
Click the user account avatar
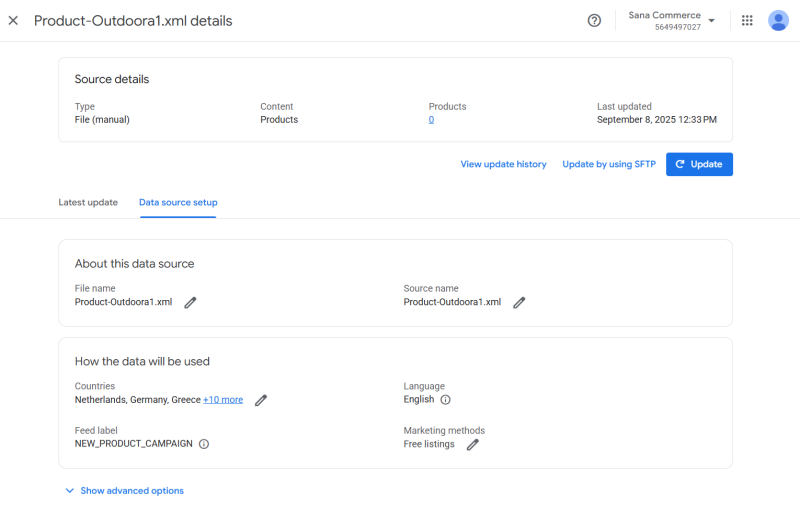778,20
